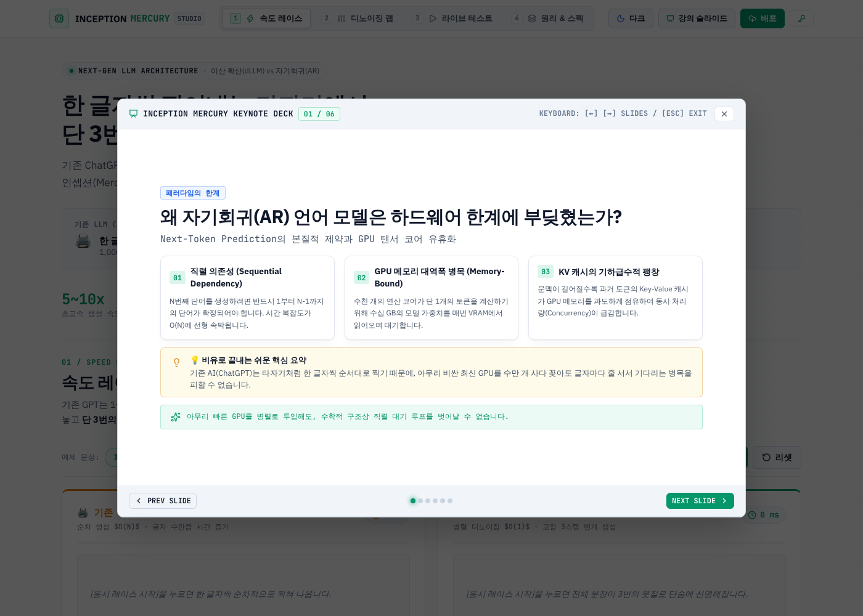Click the slide title about 자기회귀(AR) 언어 모델
The width and height of the screenshot is (863, 616).
(x=391, y=217)
